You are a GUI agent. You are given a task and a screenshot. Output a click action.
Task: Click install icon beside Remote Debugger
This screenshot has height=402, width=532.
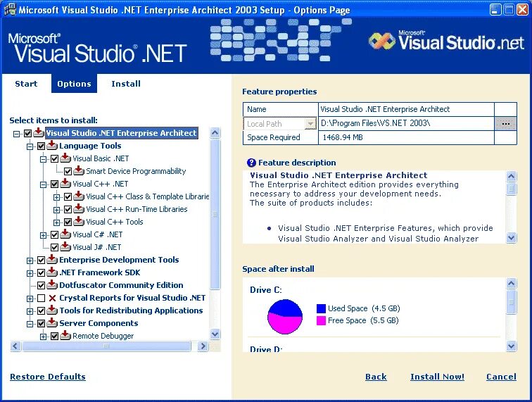tap(65, 336)
